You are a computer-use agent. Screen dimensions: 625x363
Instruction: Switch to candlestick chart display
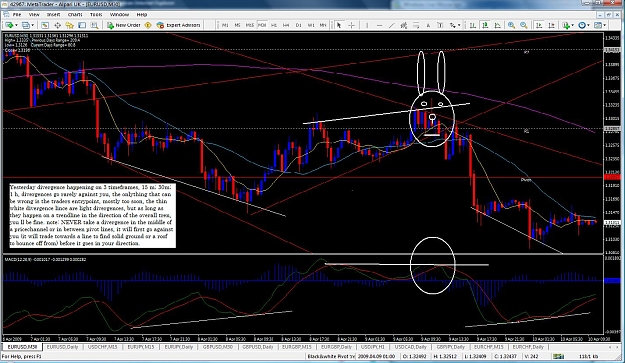click(485, 25)
